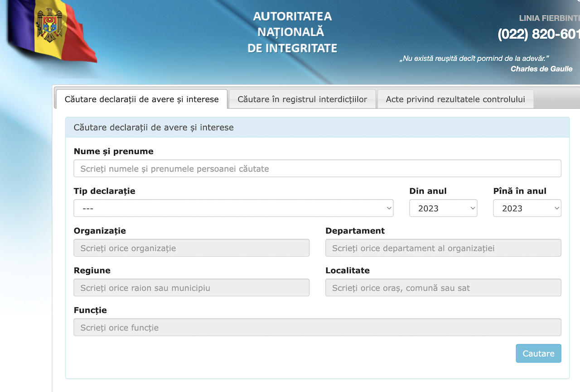Click into the Localitate input field

(443, 288)
